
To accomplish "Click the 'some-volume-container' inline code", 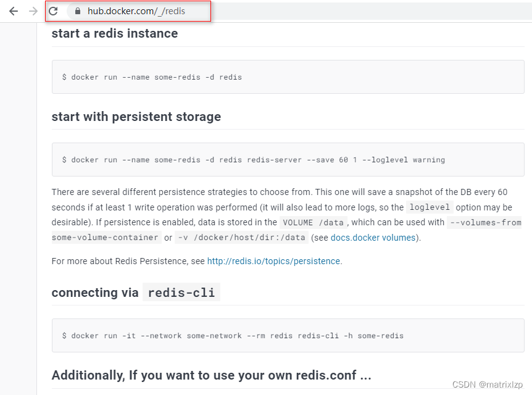I will [x=105, y=237].
